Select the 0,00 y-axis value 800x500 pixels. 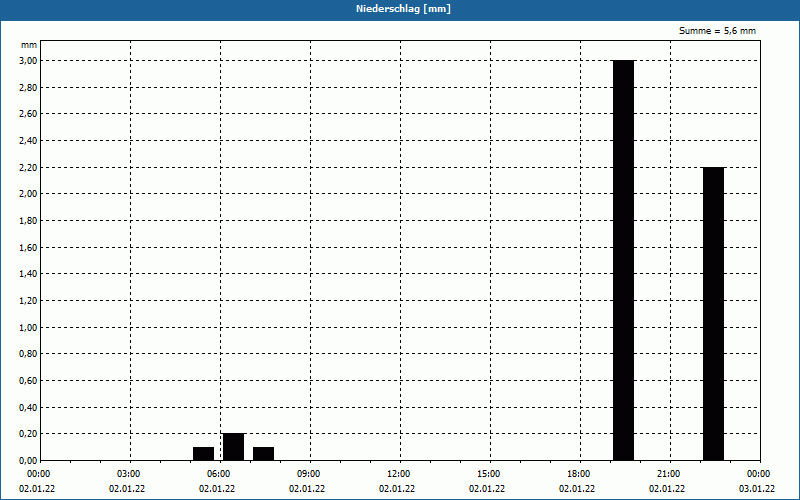tap(28, 460)
